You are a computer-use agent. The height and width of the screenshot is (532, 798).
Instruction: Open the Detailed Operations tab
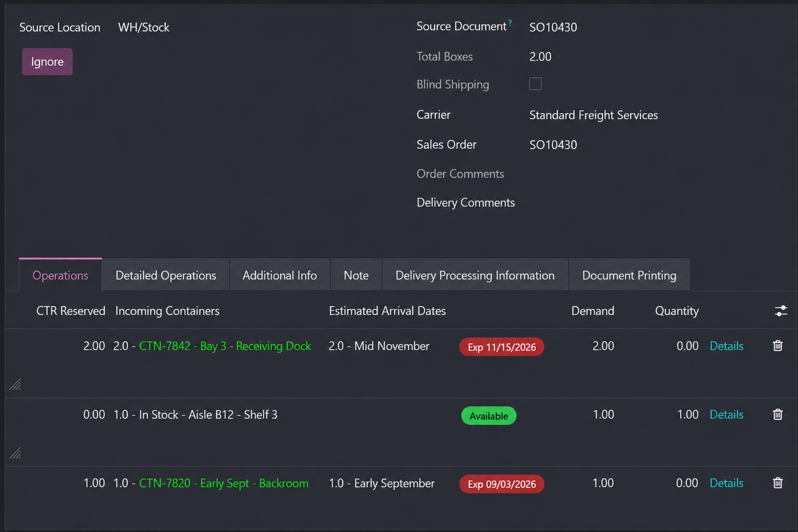pyautogui.click(x=166, y=275)
